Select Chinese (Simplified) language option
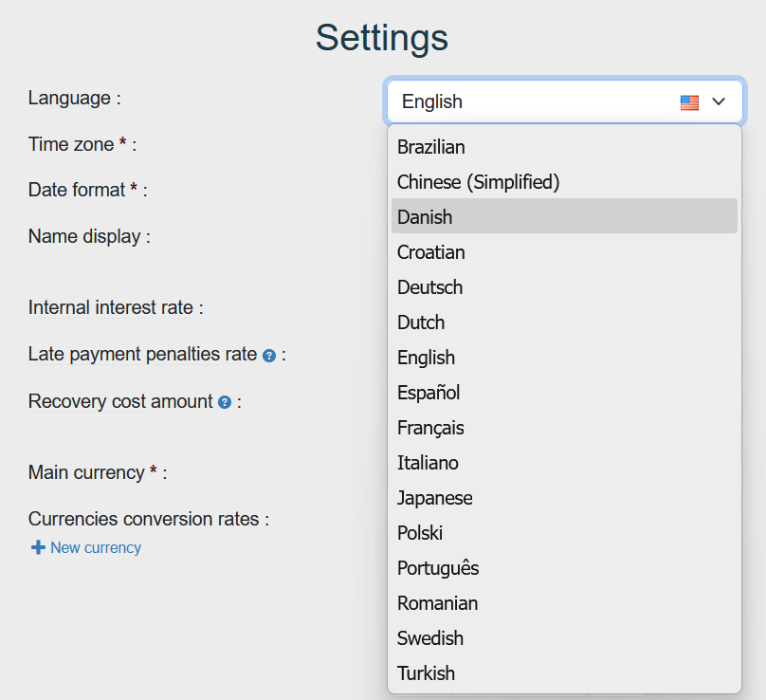The width and height of the screenshot is (766, 700). [x=479, y=182]
